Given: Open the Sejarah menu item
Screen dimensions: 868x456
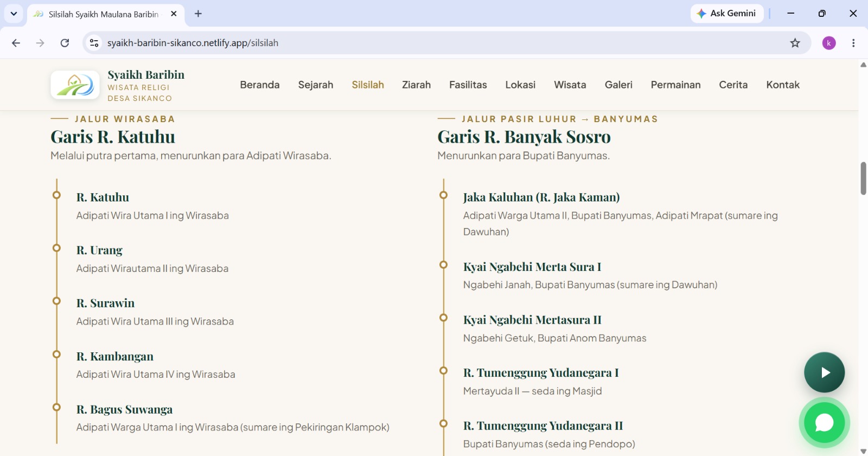Looking at the screenshot, I should (x=316, y=85).
